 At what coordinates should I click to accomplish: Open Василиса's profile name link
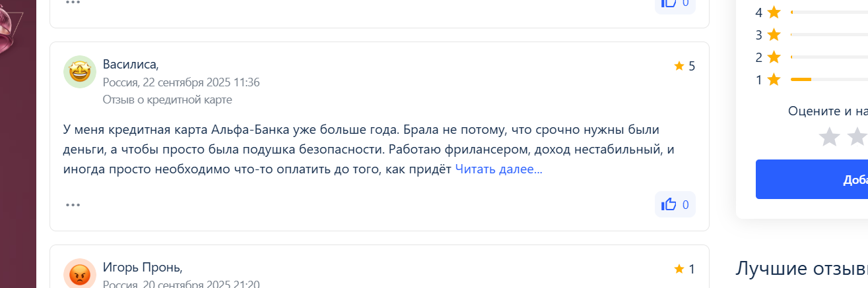[x=131, y=65]
